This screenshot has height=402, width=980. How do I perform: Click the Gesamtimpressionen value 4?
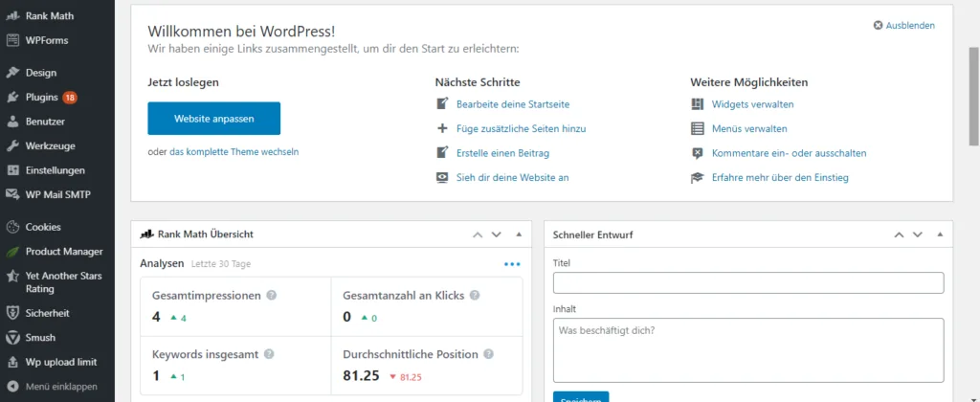pyautogui.click(x=156, y=317)
